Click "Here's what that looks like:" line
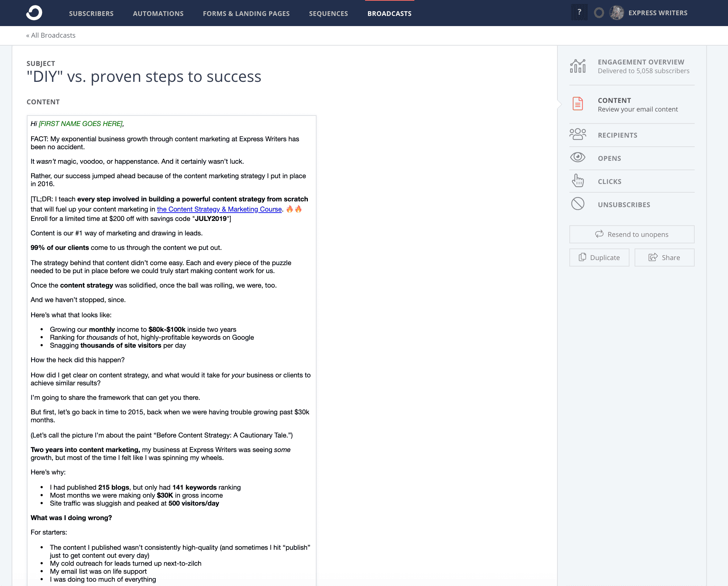728x586 pixels. click(71, 315)
